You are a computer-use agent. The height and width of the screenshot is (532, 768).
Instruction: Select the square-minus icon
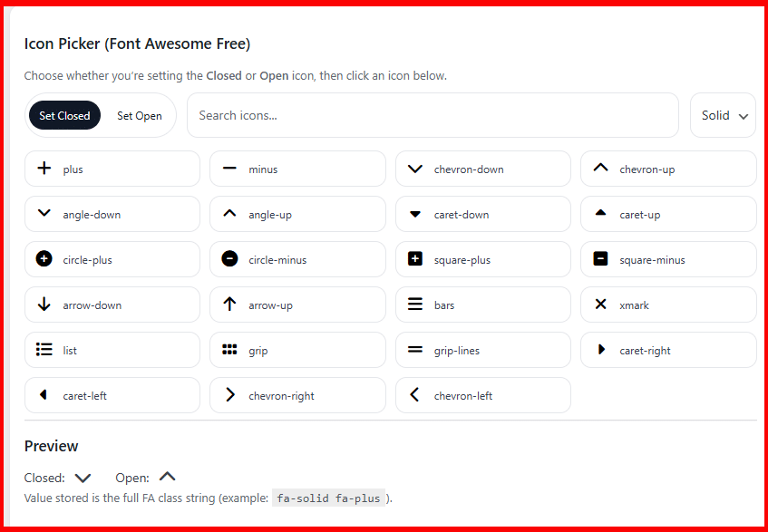tap(668, 259)
